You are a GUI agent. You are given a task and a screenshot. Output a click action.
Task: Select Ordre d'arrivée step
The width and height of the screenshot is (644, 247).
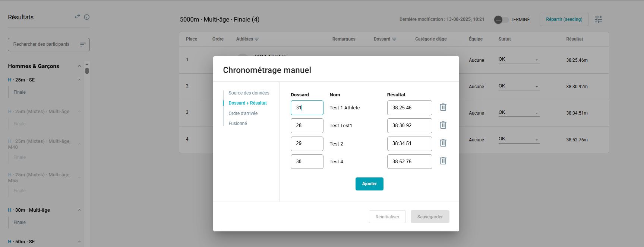point(243,113)
